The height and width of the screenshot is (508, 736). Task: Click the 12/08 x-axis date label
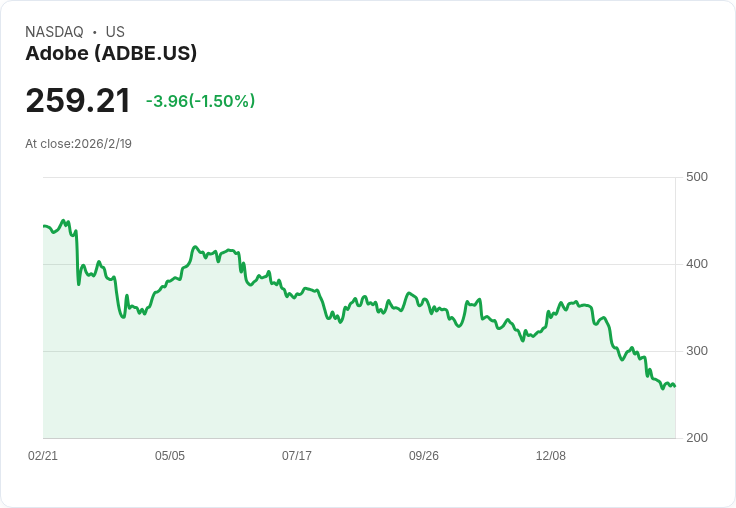551,456
